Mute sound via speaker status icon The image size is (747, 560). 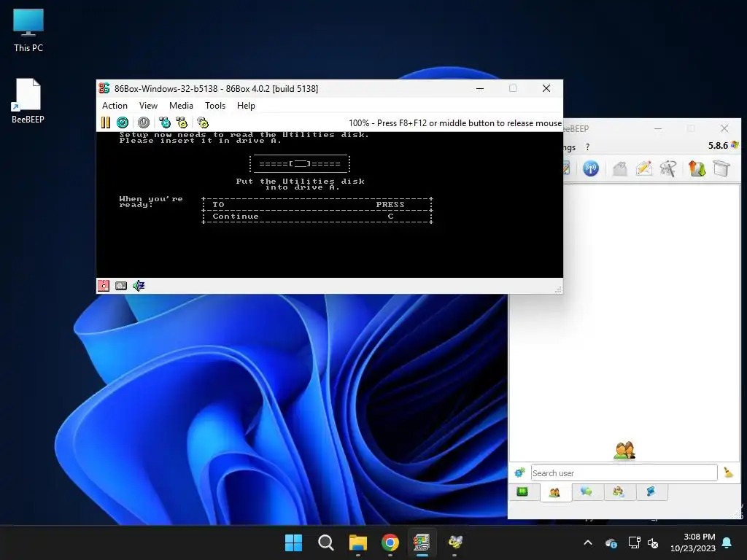139,286
